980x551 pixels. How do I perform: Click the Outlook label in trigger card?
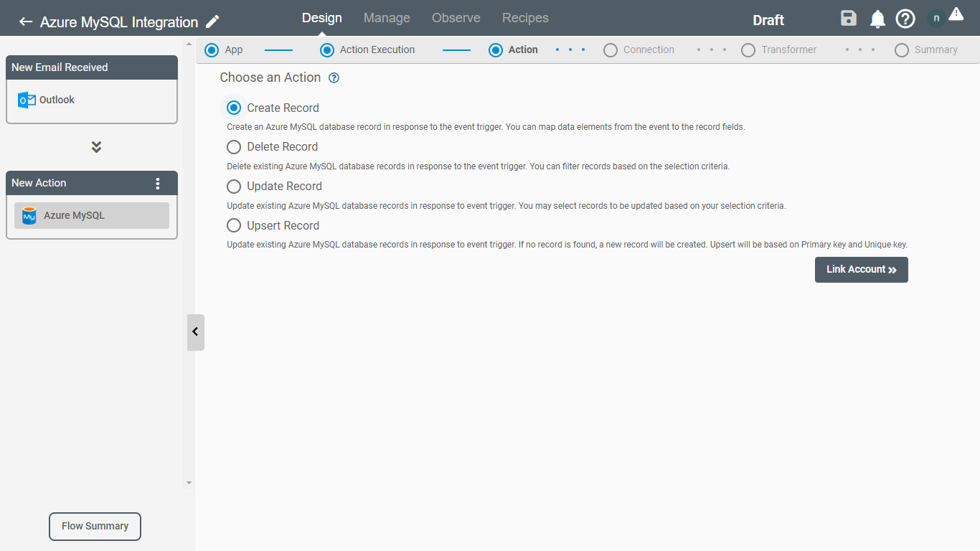point(57,100)
